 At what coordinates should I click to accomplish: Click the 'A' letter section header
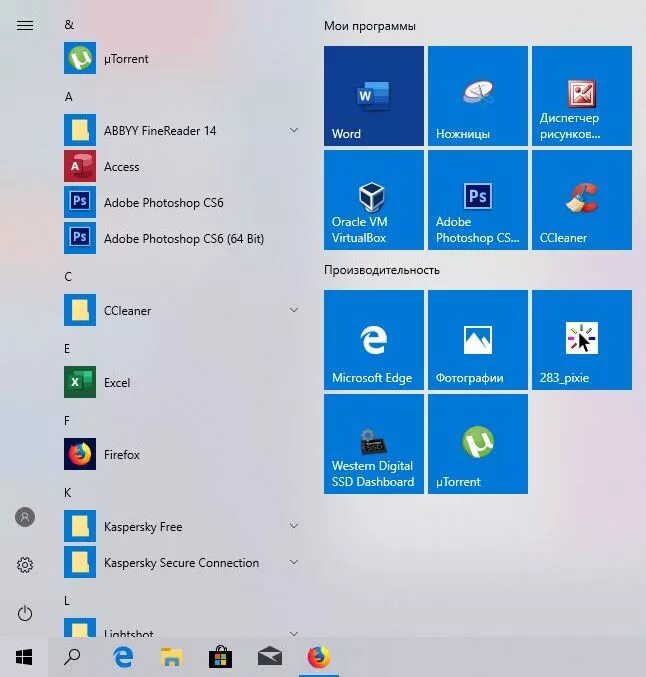[x=68, y=96]
